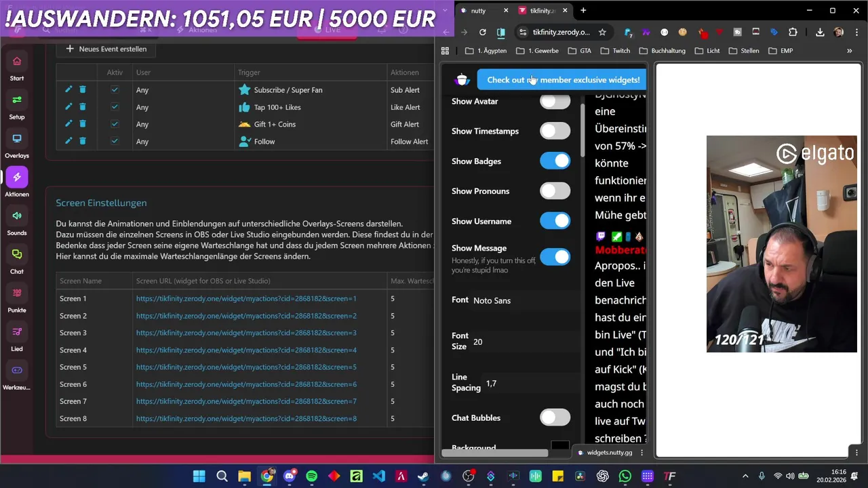The height and width of the screenshot is (488, 868).
Task: Edit the Follow Alert event row
Action: point(68,141)
